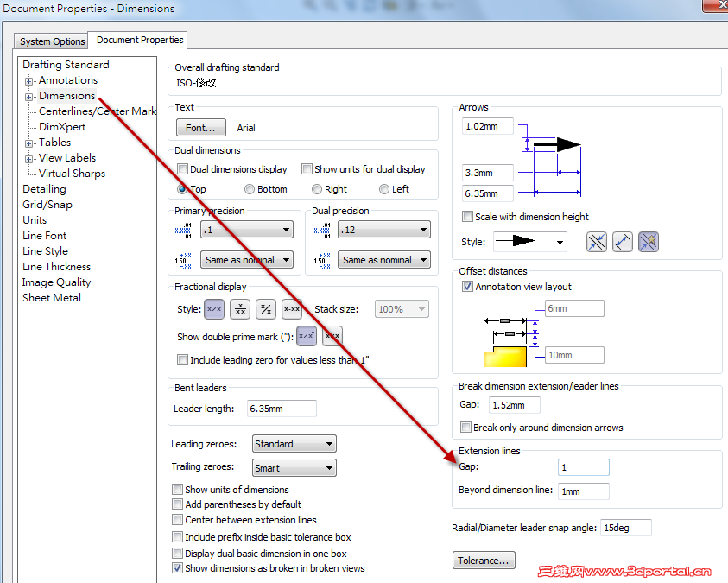Uncheck Annotation view layout
Image resolution: width=728 pixels, height=583 pixels.
467,287
